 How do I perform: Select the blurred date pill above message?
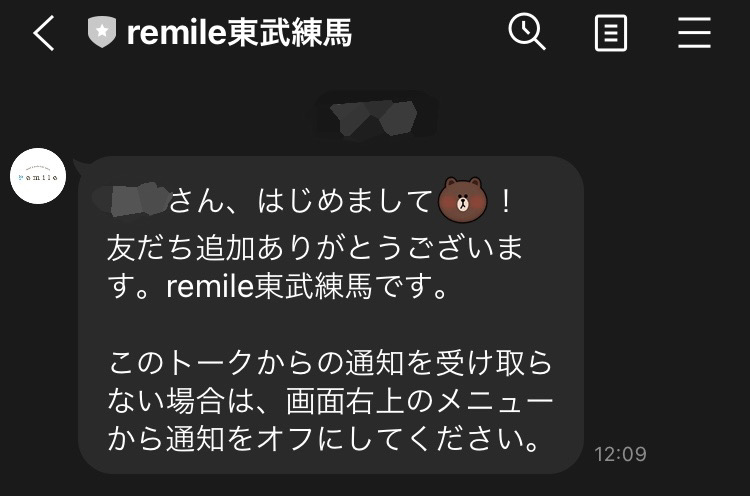point(375,118)
